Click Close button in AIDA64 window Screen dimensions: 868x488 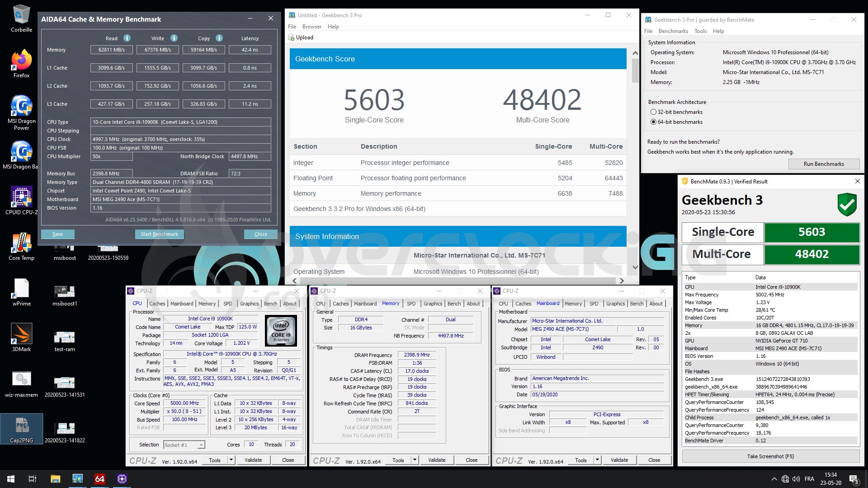pyautogui.click(x=260, y=234)
